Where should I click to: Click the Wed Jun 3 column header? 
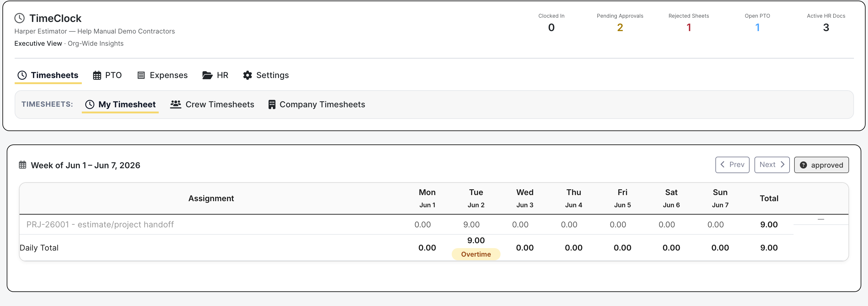click(x=525, y=198)
